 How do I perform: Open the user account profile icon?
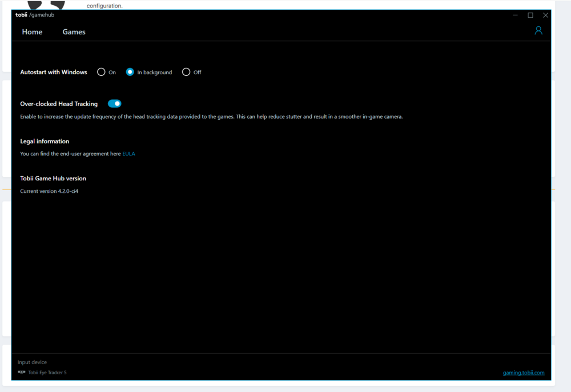[x=538, y=31]
